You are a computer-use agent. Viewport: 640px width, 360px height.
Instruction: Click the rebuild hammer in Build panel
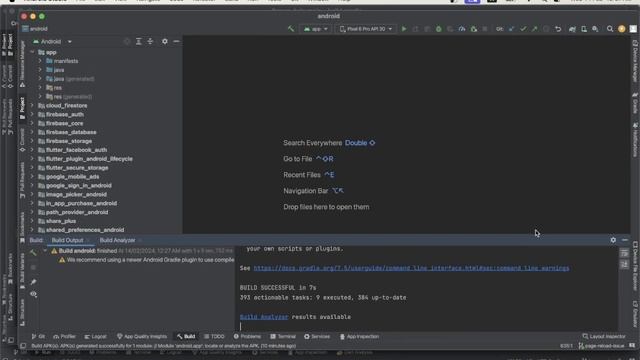pyautogui.click(x=33, y=253)
